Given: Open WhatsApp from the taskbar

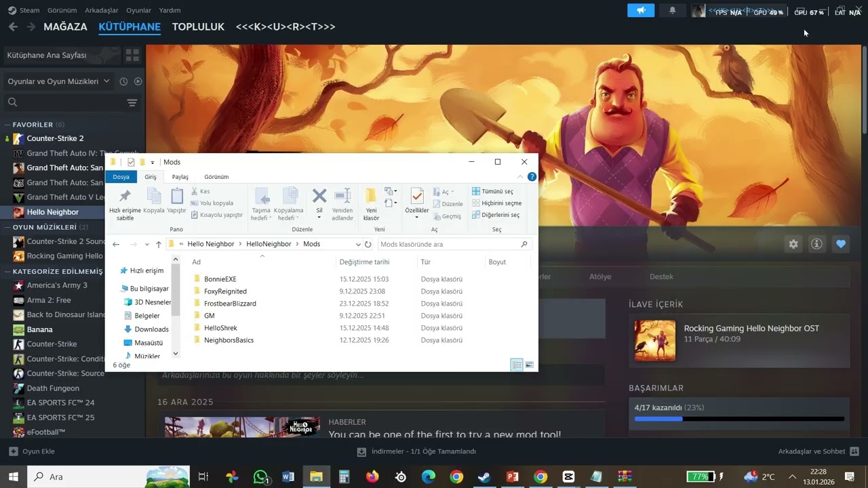Looking at the screenshot, I should click(x=260, y=476).
